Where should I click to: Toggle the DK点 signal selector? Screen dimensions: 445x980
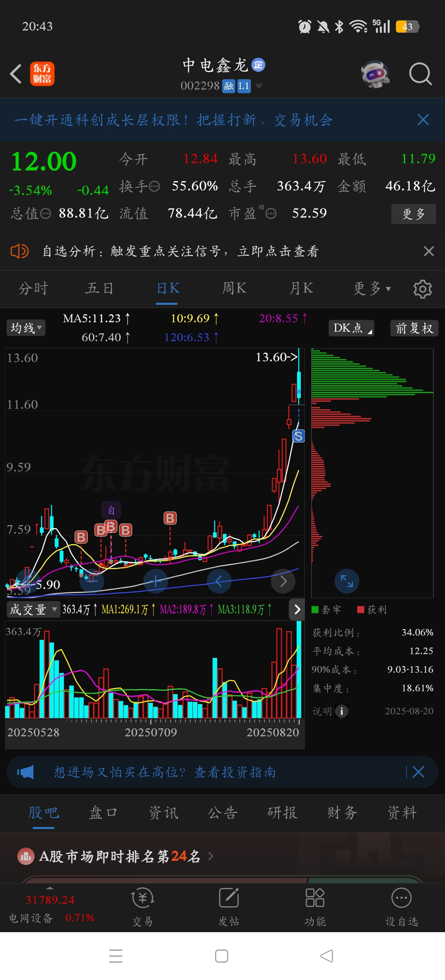coord(351,328)
